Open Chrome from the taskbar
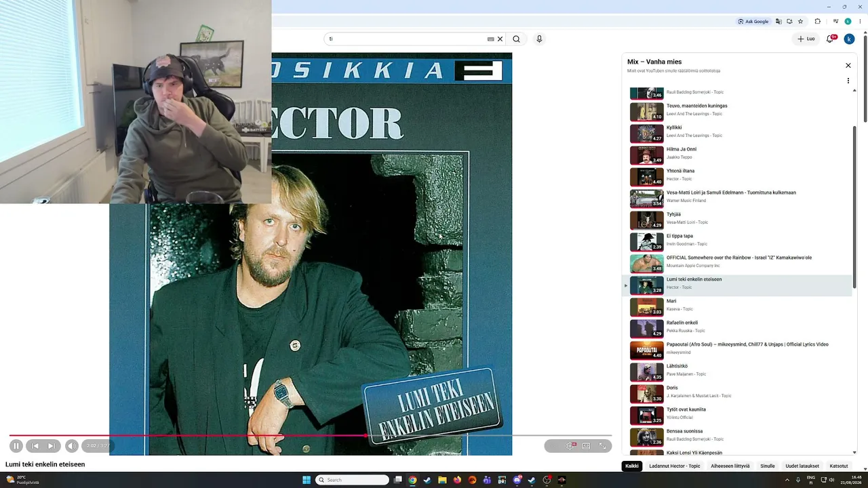Screen dimensions: 868x488 412,480
